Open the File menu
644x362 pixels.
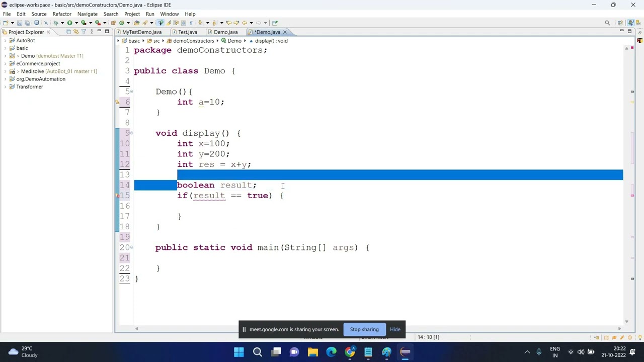pos(7,14)
